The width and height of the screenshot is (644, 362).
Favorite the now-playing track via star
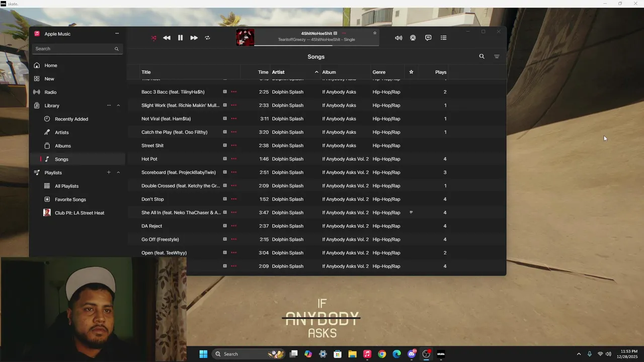tap(375, 33)
